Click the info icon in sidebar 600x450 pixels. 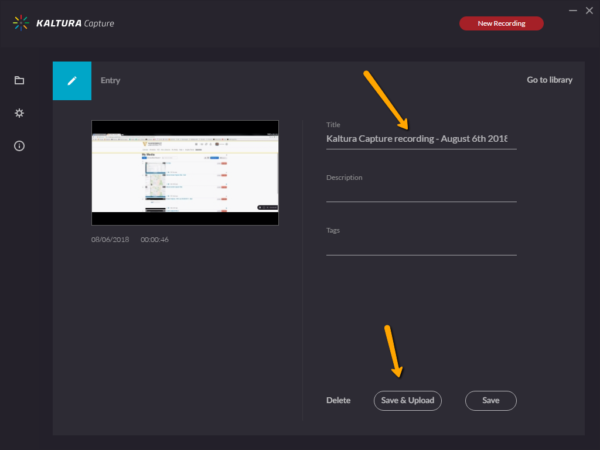[19, 146]
